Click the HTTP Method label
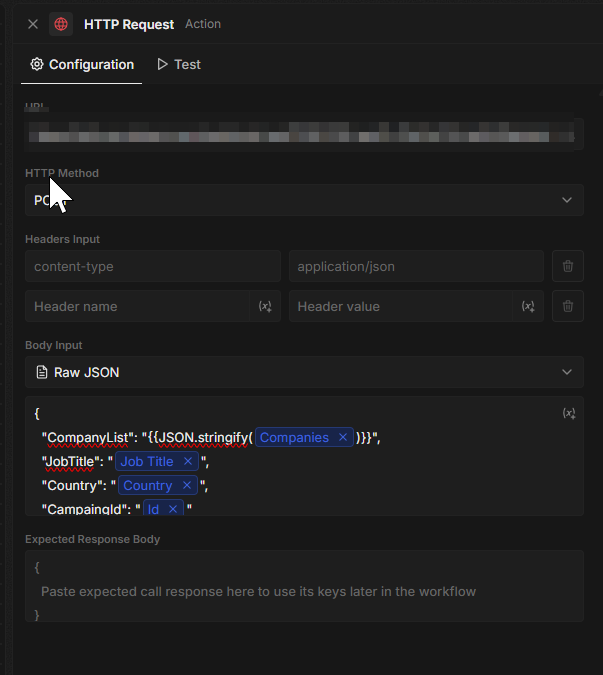This screenshot has width=603, height=675. point(62,173)
